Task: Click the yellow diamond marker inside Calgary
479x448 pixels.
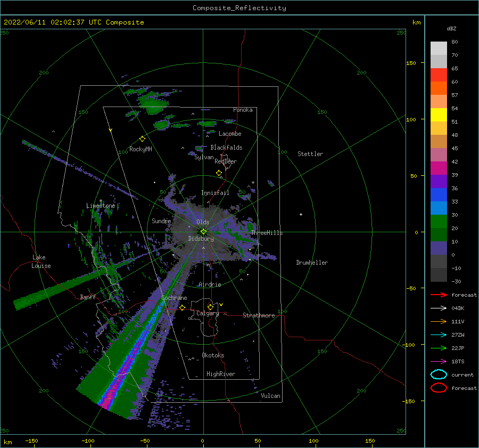Action: point(210,307)
